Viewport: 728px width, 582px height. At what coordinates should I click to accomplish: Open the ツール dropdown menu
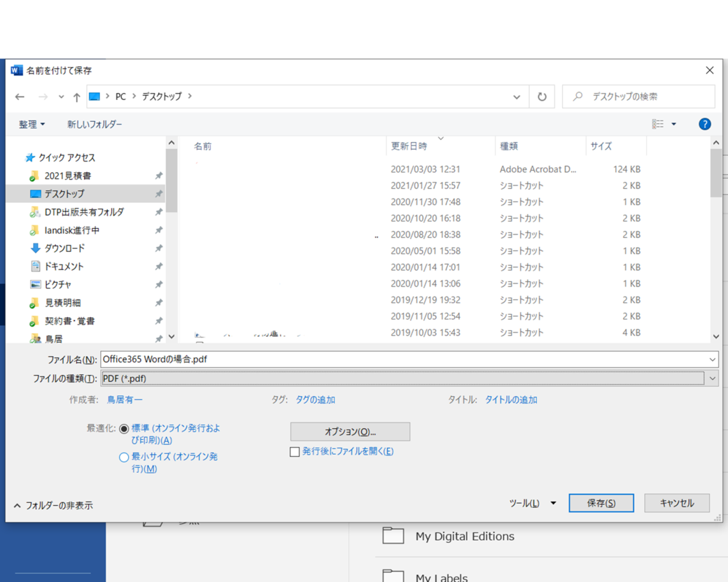click(532, 503)
